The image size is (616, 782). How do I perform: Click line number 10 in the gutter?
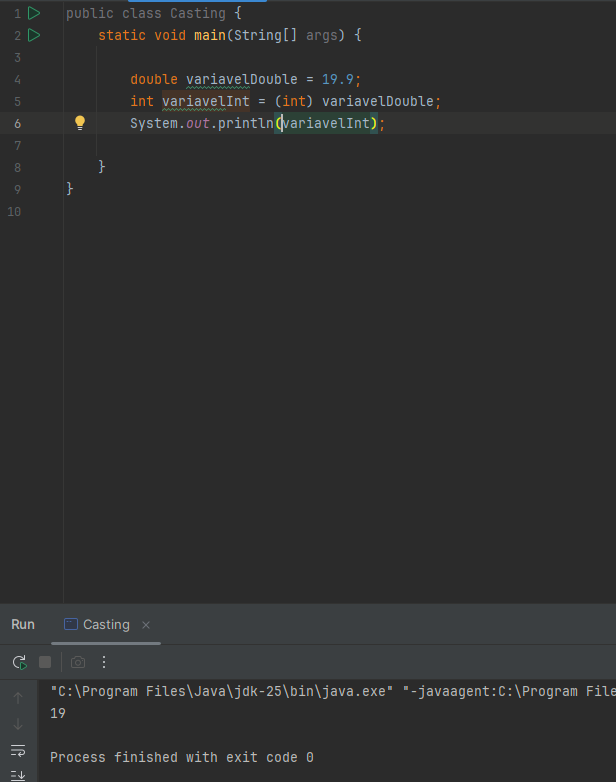point(14,211)
